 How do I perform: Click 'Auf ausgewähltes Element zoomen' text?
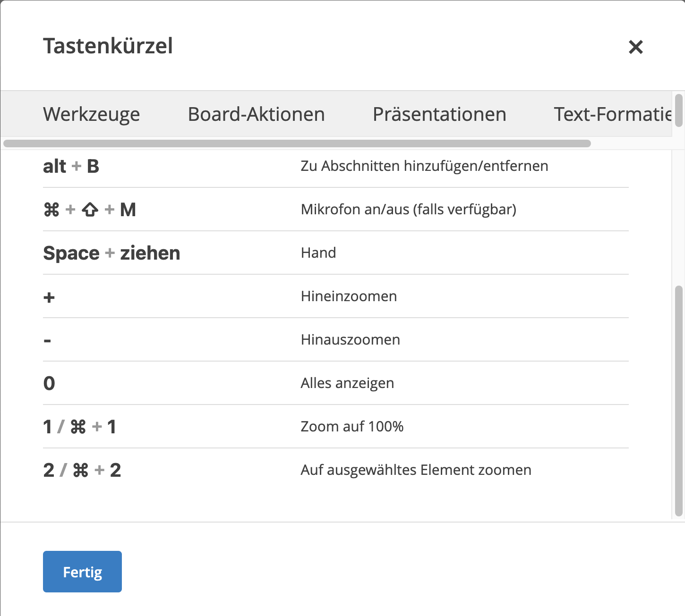(x=416, y=470)
